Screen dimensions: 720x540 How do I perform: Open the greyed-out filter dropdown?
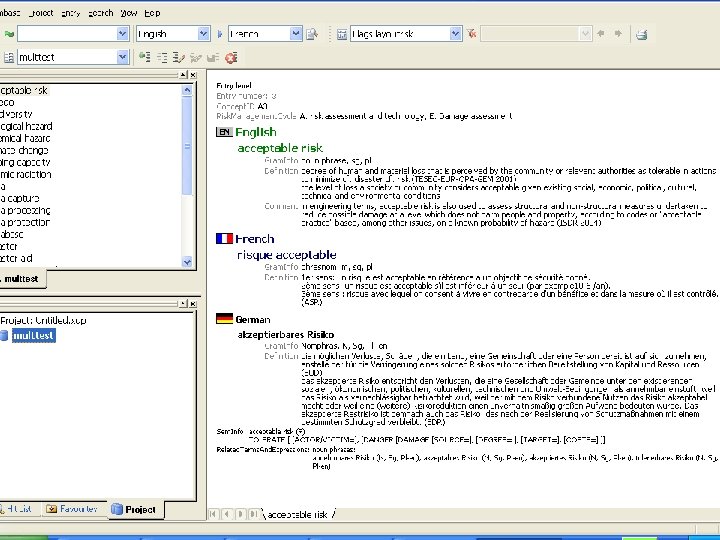(x=585, y=34)
